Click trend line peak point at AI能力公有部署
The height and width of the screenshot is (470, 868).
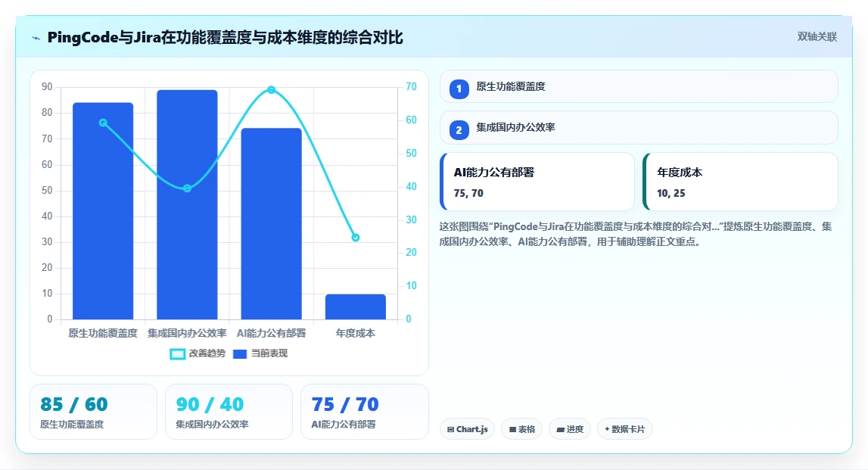pos(271,89)
